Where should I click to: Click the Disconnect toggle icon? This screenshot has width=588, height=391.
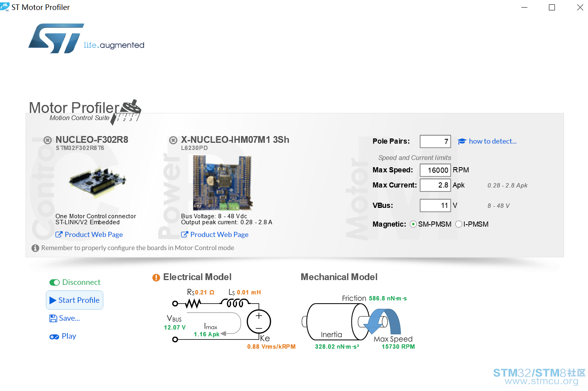pyautogui.click(x=55, y=282)
